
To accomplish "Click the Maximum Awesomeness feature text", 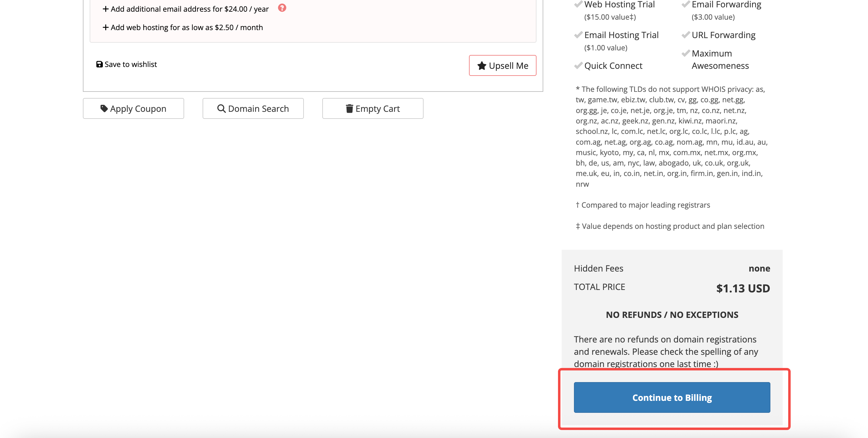I will [720, 59].
